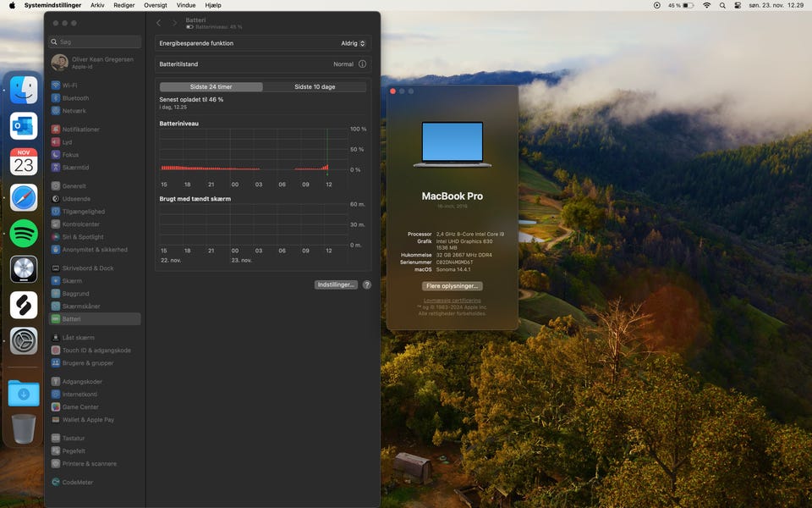Open the Apple menu
The image size is (812, 508).
click(x=12, y=5)
